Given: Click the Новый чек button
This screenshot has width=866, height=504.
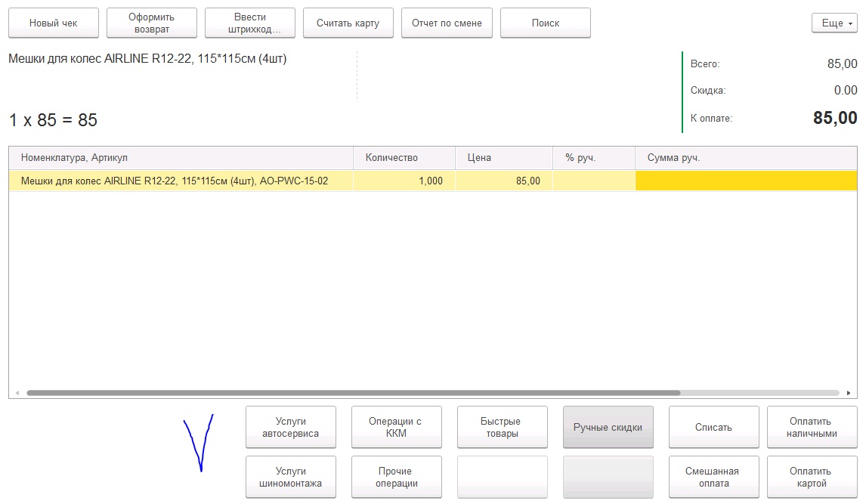Looking at the screenshot, I should pyautogui.click(x=54, y=23).
